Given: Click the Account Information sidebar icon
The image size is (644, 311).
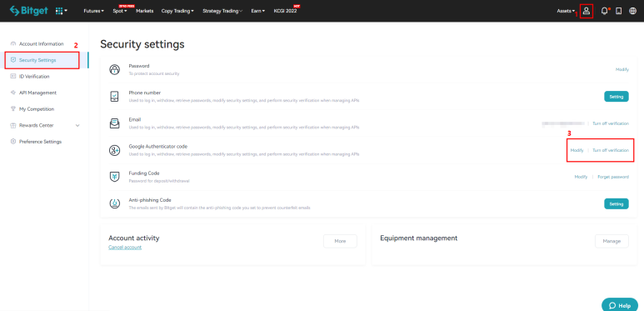Looking at the screenshot, I should (x=13, y=44).
